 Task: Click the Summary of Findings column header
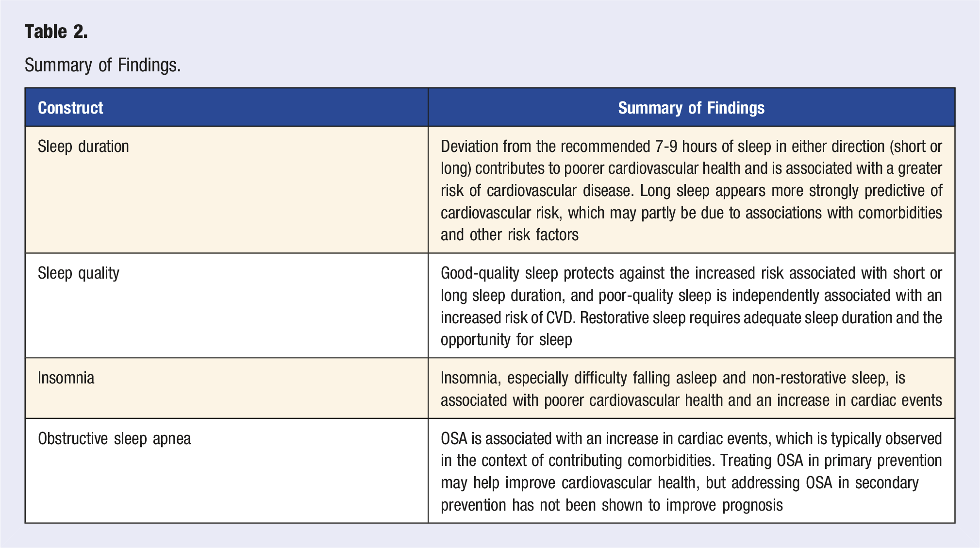(x=691, y=108)
